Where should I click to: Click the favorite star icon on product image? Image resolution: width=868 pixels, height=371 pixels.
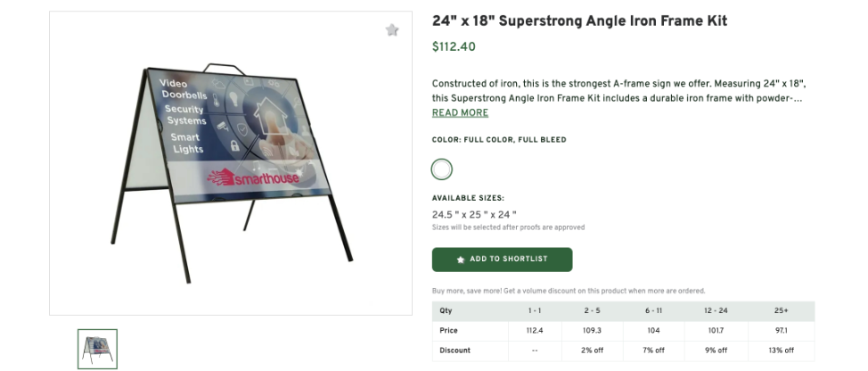click(392, 30)
